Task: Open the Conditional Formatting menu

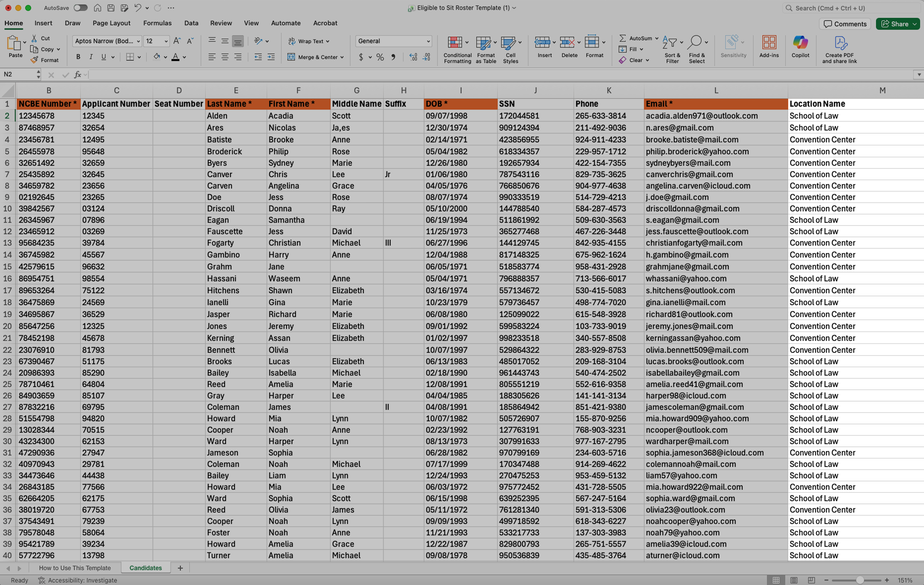Action: [x=457, y=49]
